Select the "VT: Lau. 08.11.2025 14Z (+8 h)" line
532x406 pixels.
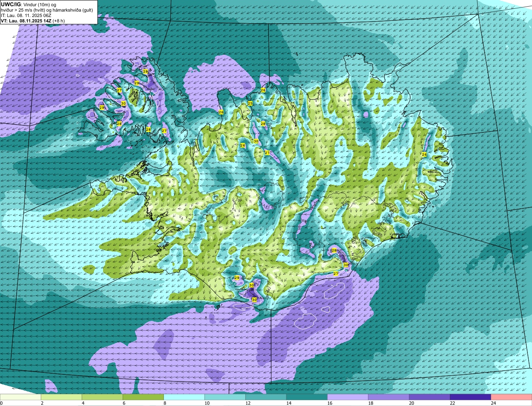[x=33, y=20]
